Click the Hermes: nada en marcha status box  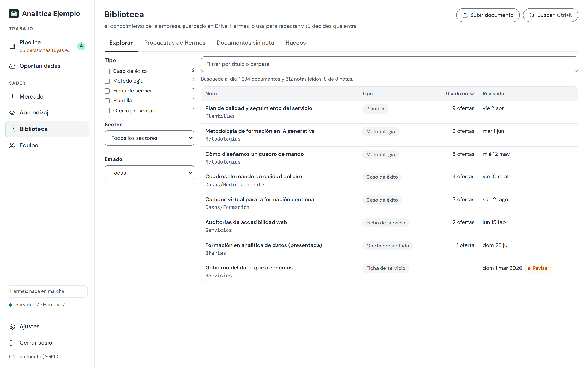[x=47, y=291]
